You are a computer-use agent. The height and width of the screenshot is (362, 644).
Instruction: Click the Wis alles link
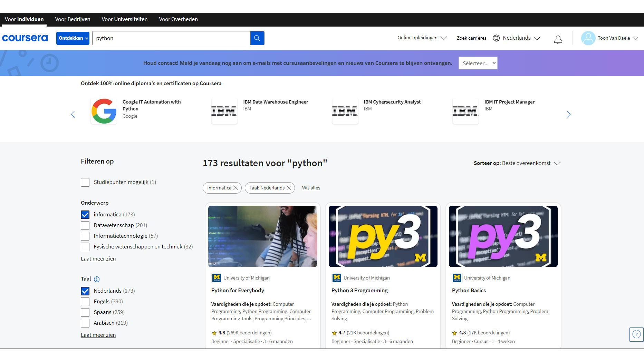(x=311, y=187)
